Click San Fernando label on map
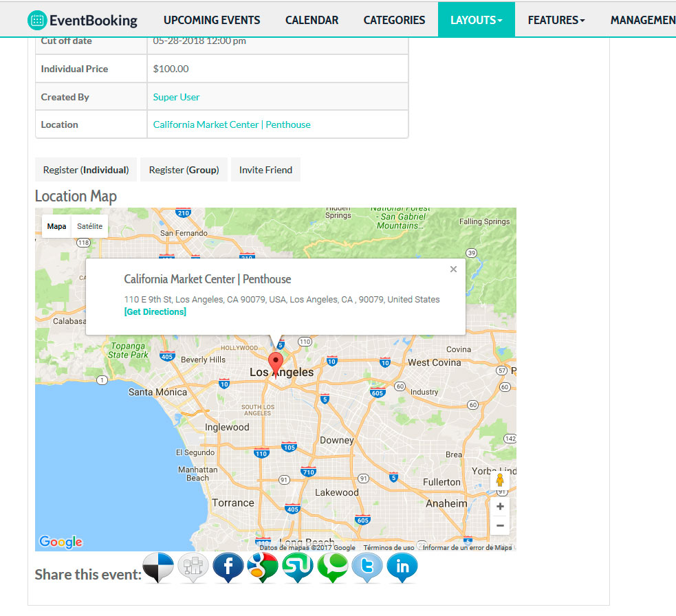This screenshot has width=676, height=616. coord(184,233)
